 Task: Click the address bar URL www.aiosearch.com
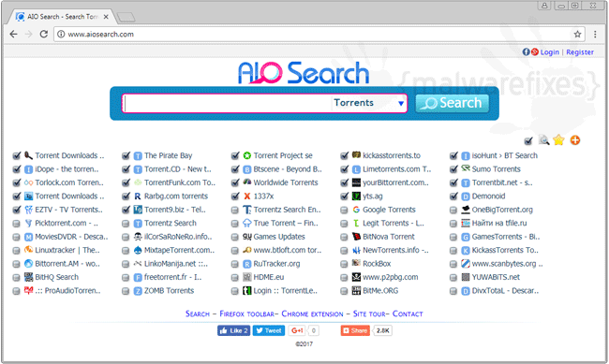[x=100, y=34]
